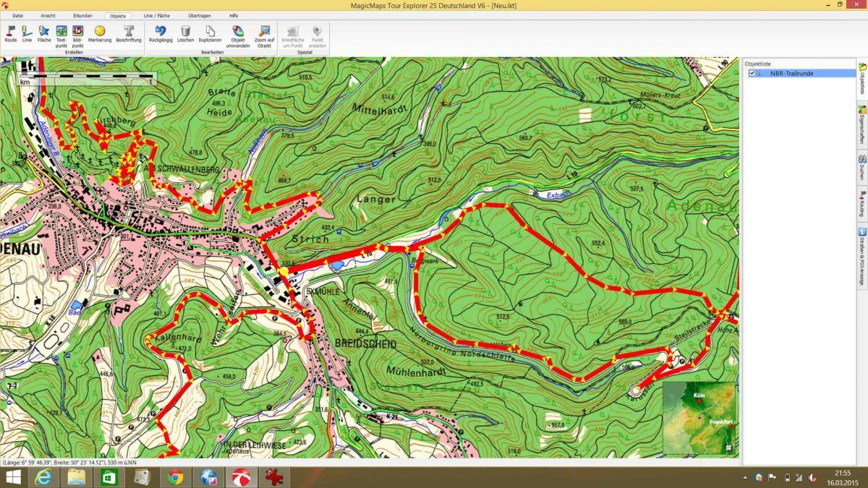Click Objekt umwandeln to convert object
The height and width of the screenshot is (488, 868).
237,35
